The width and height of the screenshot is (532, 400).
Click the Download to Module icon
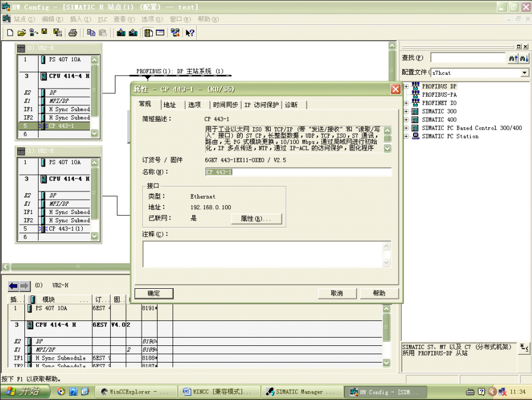point(121,33)
